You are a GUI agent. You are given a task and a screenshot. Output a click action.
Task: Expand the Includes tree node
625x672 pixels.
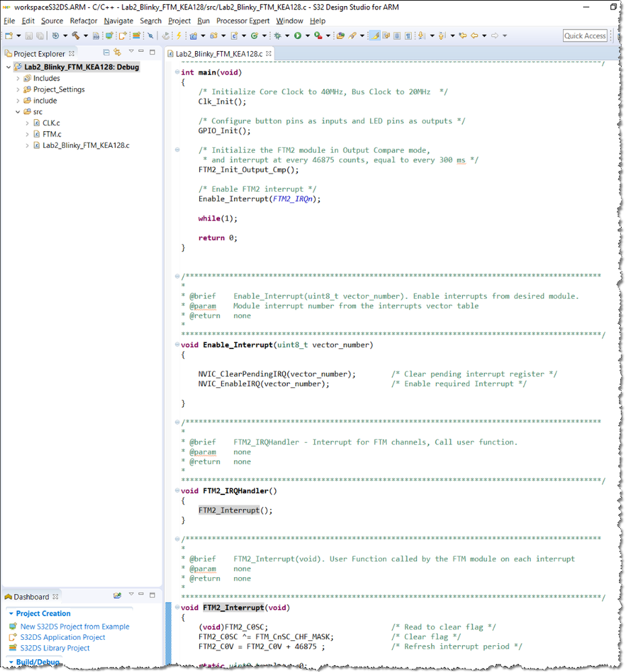coord(17,79)
